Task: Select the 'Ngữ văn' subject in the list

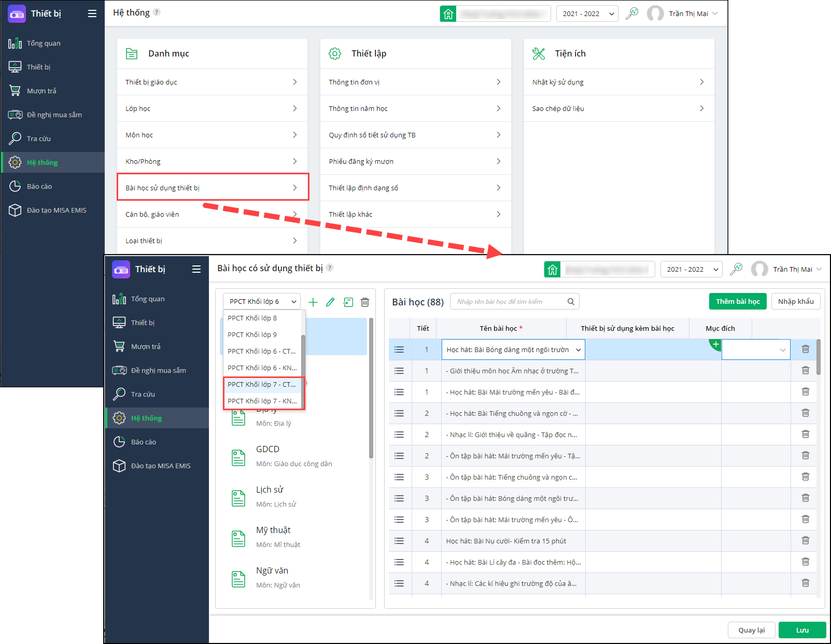Action: tap(293, 577)
